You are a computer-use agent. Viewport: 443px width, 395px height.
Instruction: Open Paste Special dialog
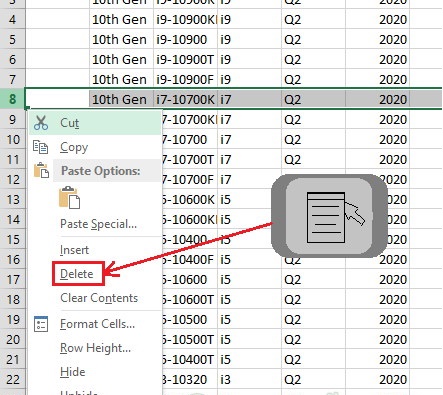pyautogui.click(x=98, y=224)
